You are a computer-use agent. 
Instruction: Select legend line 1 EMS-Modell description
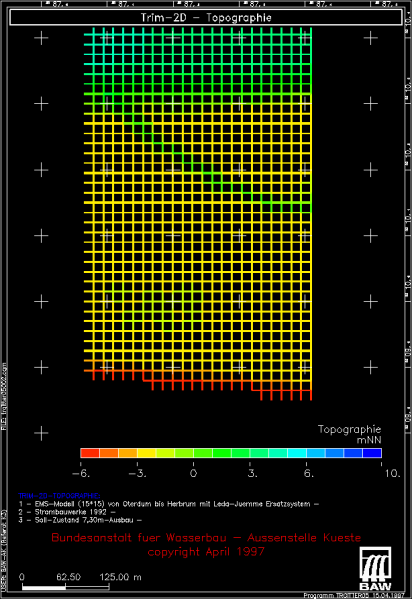click(x=169, y=504)
